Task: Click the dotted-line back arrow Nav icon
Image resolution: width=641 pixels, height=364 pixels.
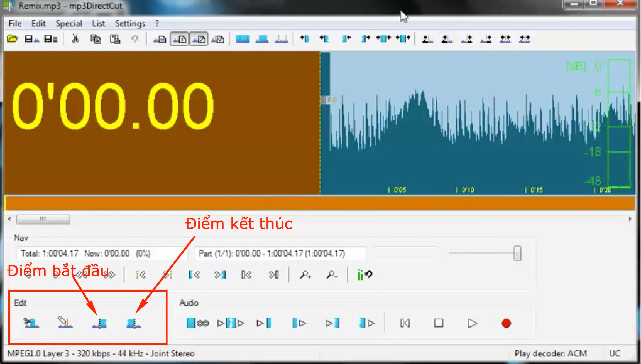Action: 140,275
